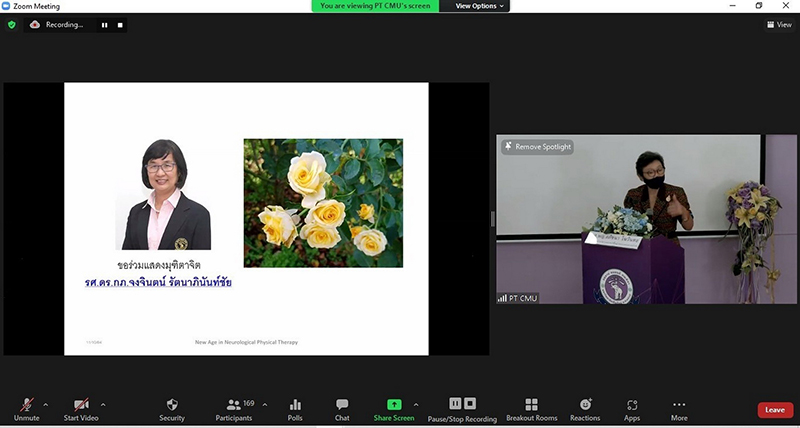The height and width of the screenshot is (428, 800).
Task: Click the "You are viewing PT CMU's screen" banner
Action: click(375, 6)
